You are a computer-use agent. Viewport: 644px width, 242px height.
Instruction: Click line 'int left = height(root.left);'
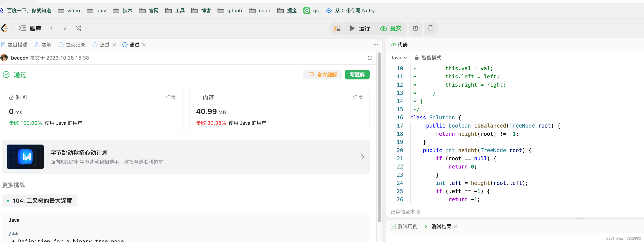coord(482,183)
